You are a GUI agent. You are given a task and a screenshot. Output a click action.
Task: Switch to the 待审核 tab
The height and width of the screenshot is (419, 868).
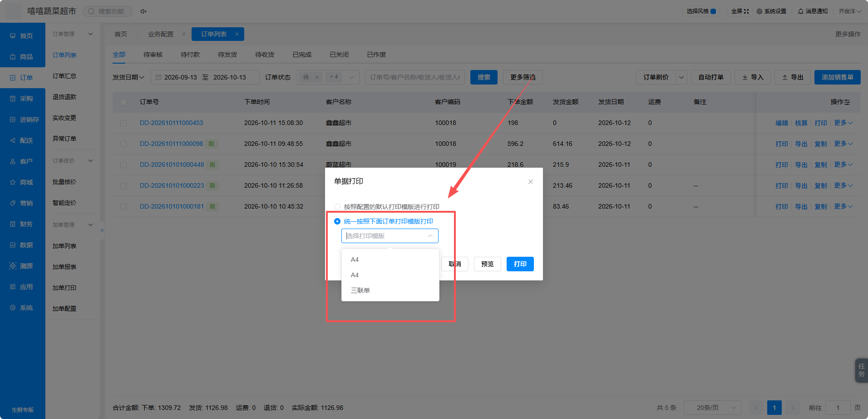click(x=153, y=55)
